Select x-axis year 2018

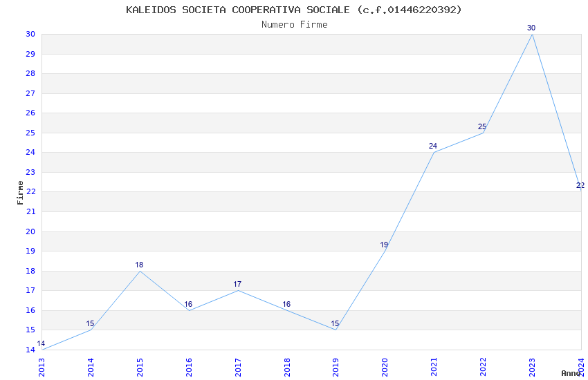(287, 368)
